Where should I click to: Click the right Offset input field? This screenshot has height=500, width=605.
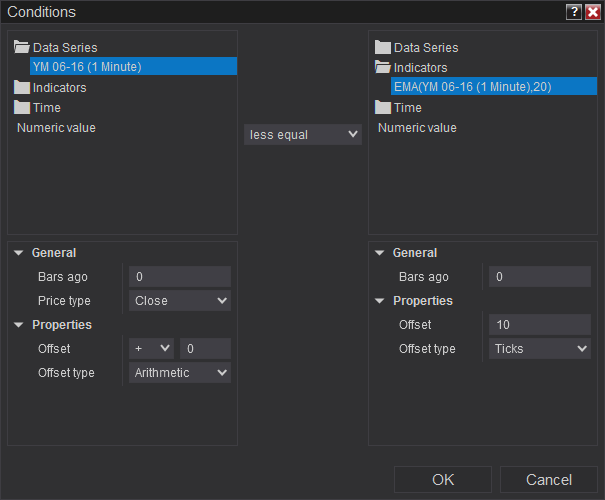coord(540,324)
